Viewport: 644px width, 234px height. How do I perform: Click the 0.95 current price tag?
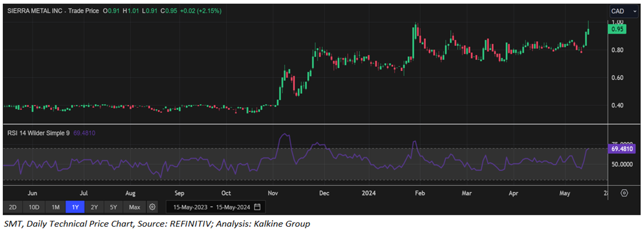coord(617,30)
